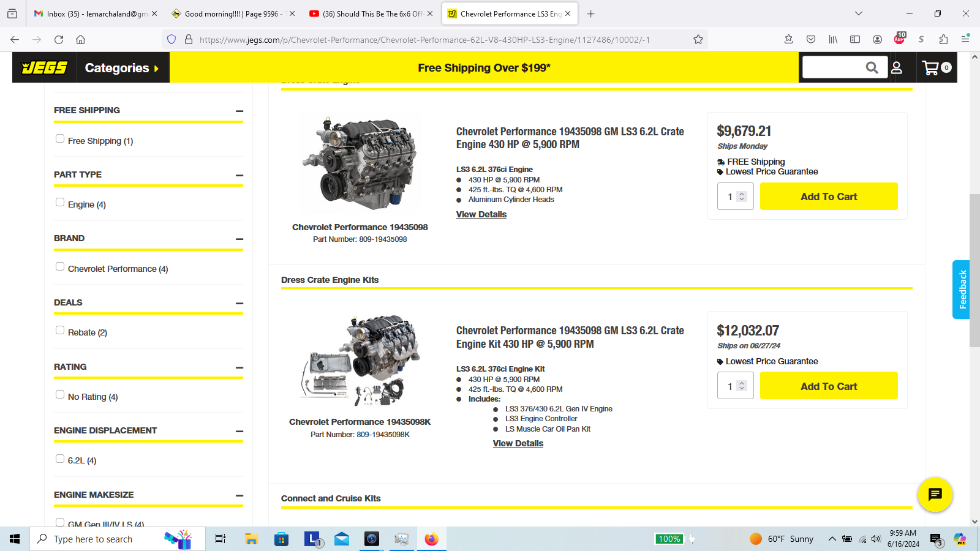
Task: Open Firefox account icon
Action: 877,39
